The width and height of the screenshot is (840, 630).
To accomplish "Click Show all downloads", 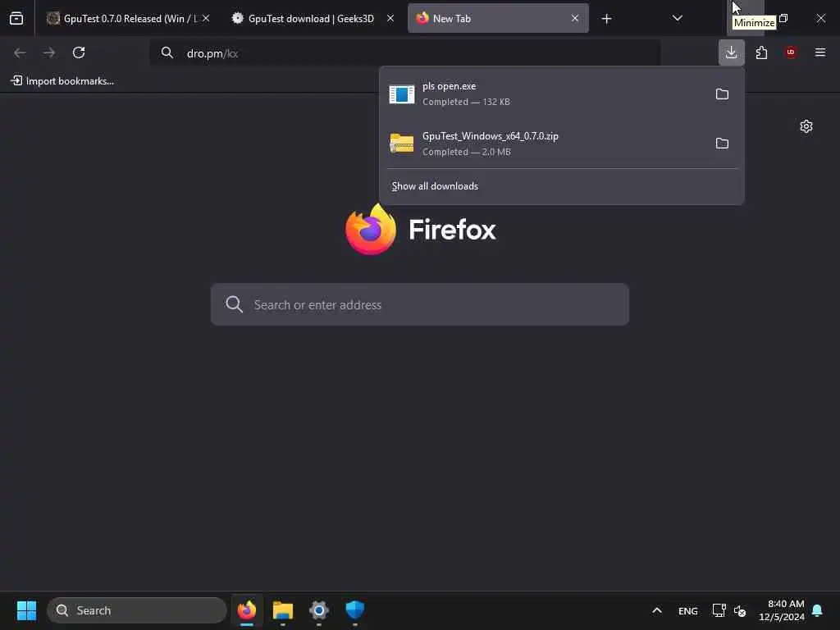I will pyautogui.click(x=435, y=186).
